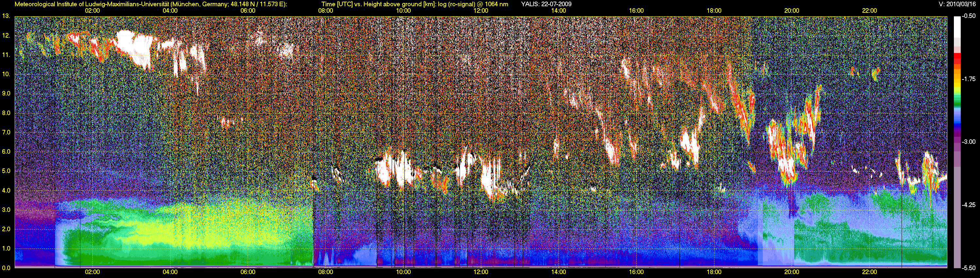
Task: Click the 06:00 label on the upper time axis
Action: (x=248, y=11)
